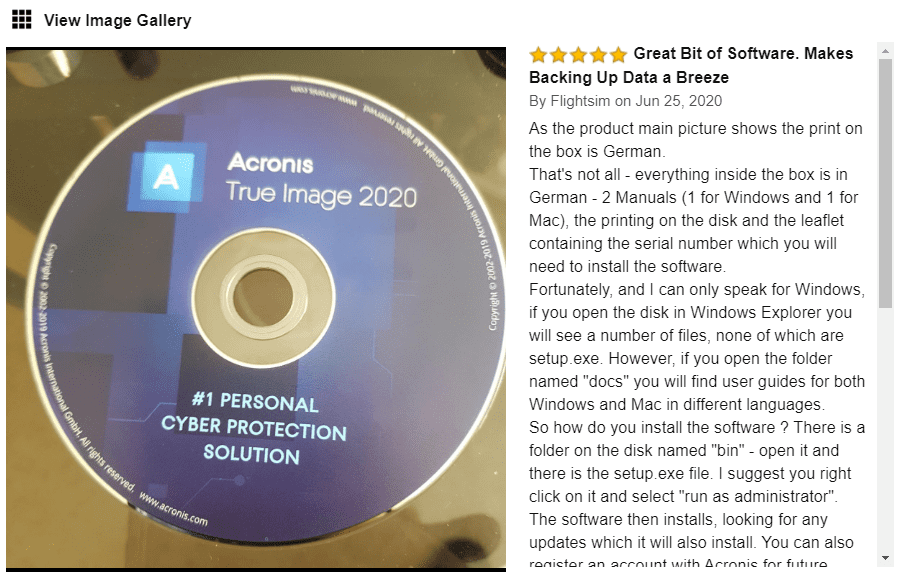Click the first gold rating star
The width and height of the screenshot is (904, 584).
538,55
